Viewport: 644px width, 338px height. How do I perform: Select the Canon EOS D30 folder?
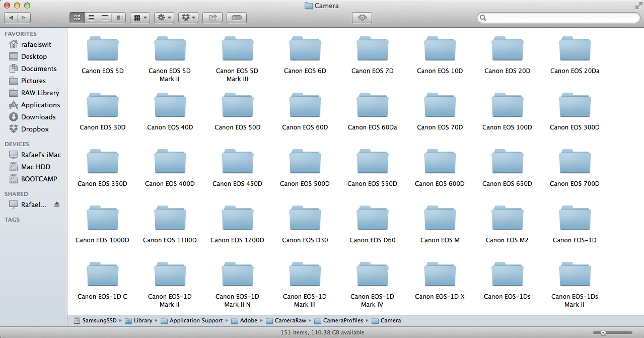[x=305, y=218]
